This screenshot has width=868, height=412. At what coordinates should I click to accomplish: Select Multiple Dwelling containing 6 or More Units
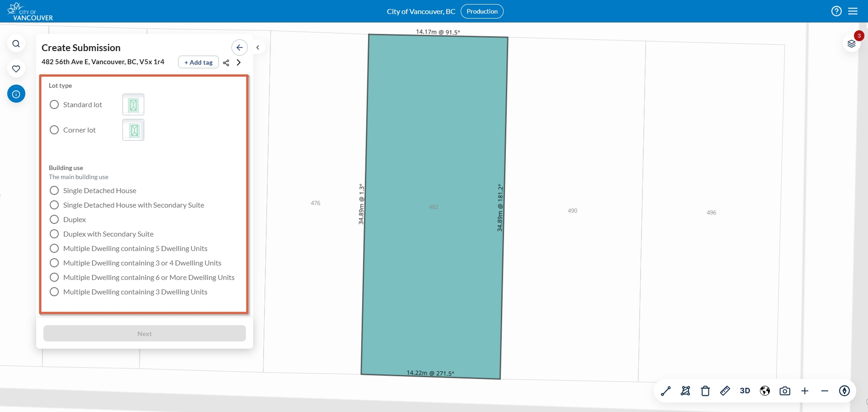click(x=54, y=277)
